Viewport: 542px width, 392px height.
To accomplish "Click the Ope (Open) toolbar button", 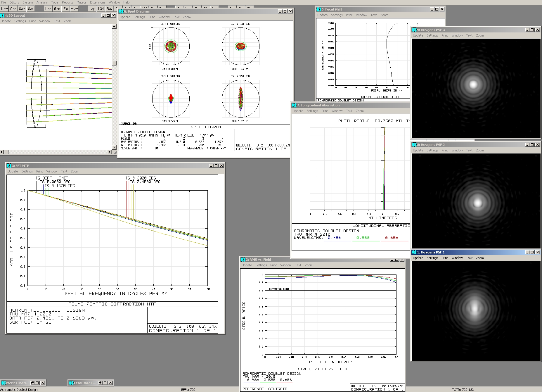I will [13, 8].
